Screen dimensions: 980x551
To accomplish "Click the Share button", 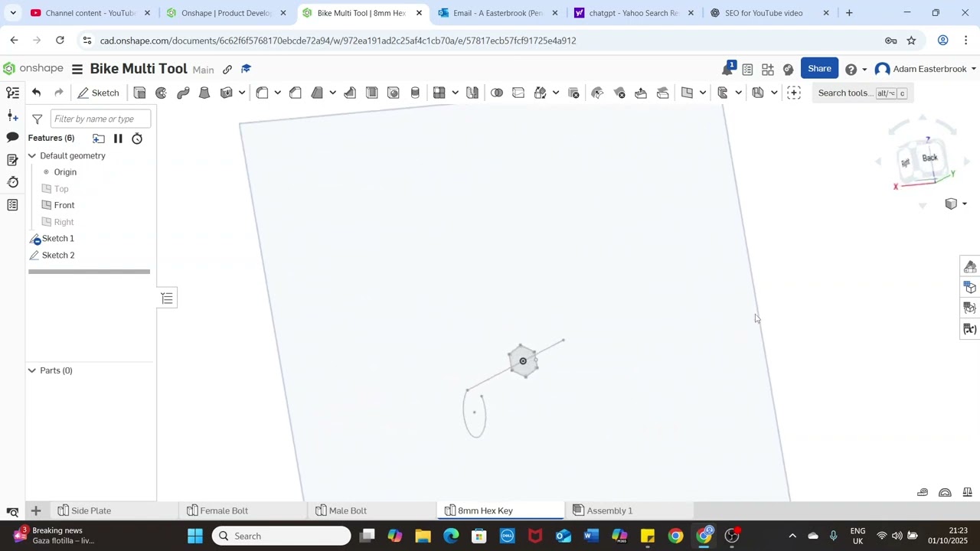I will pyautogui.click(x=819, y=69).
